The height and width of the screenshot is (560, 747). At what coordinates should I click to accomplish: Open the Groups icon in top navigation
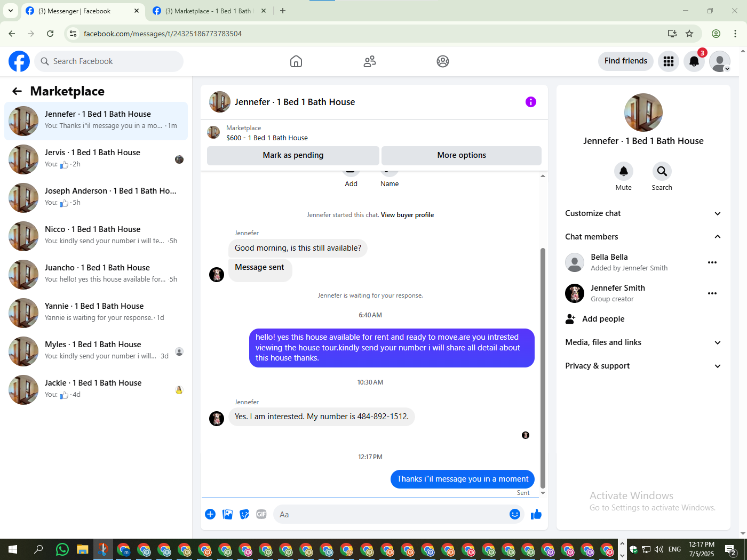(443, 61)
